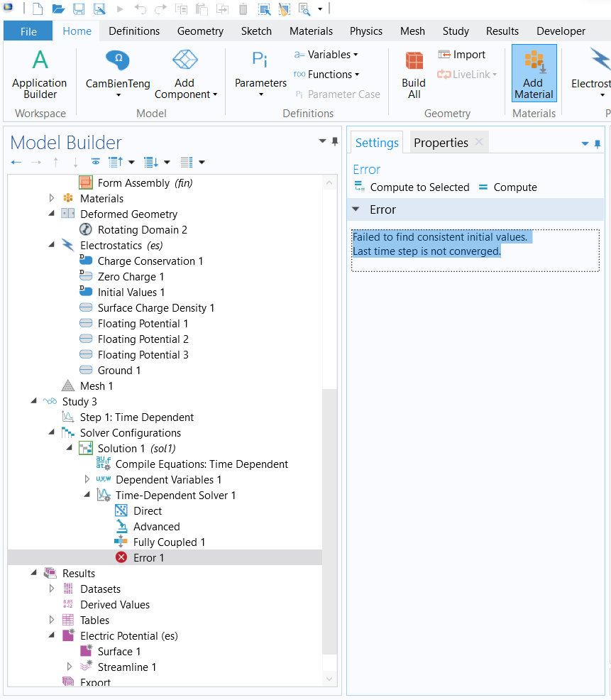Open a model with the folder icon
This screenshot has width=611, height=700.
click(x=58, y=9)
